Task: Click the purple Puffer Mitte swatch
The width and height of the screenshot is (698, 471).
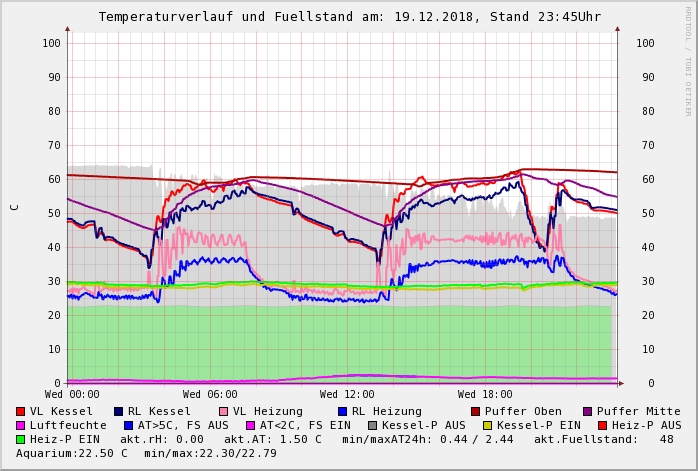Action: click(587, 411)
